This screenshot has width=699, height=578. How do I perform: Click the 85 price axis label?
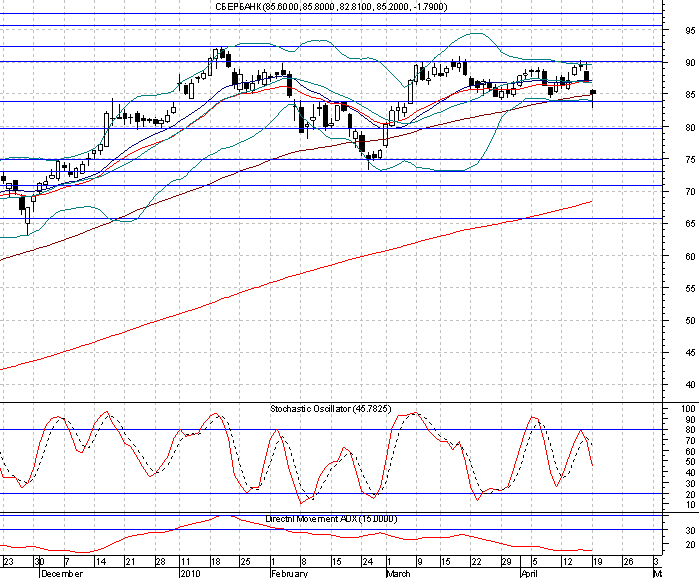690,95
